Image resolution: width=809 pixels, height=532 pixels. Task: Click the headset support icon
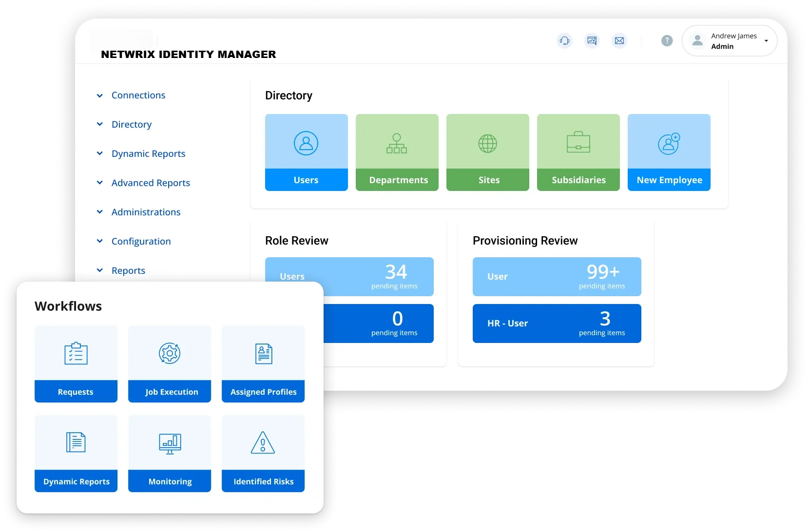tap(564, 40)
